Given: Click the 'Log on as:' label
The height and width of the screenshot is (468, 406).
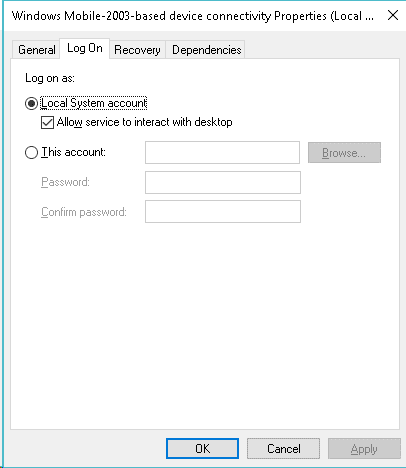Looking at the screenshot, I should click(50, 78).
